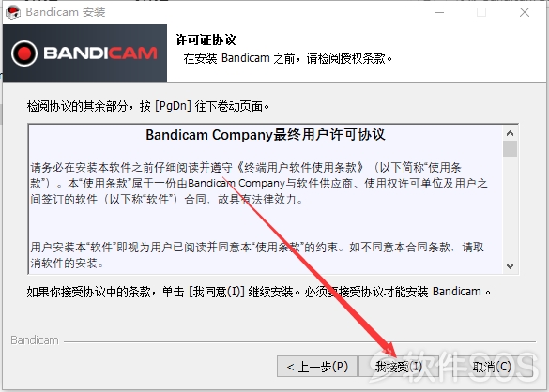This screenshot has height=392, width=549.
Task: Click the Bandicam installer icon in title bar
Action: point(12,12)
